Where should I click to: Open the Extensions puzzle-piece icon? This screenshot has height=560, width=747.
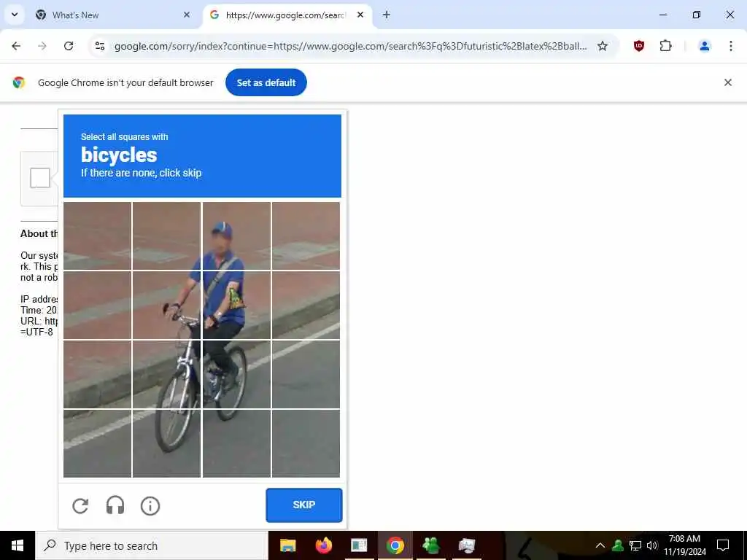(665, 46)
